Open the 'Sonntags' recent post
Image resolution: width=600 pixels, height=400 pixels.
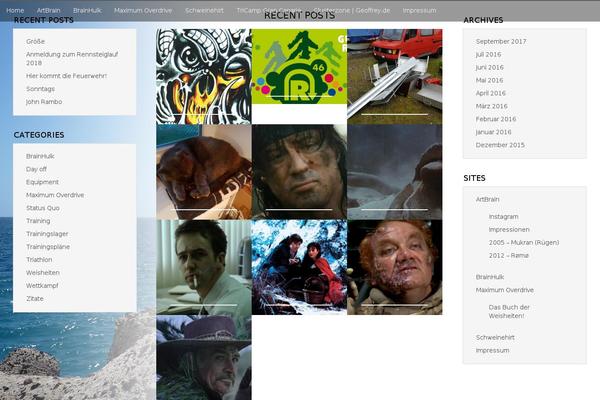click(40, 89)
